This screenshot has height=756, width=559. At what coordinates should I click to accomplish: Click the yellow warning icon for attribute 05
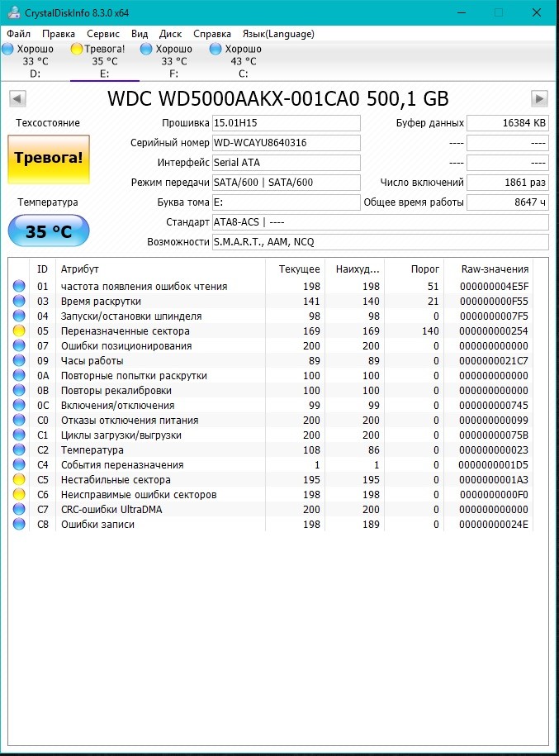click(19, 330)
